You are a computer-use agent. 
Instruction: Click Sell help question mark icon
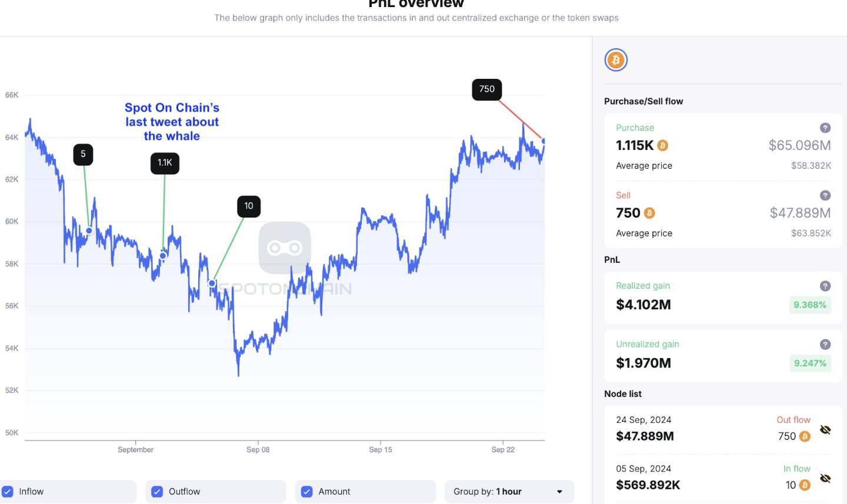[825, 195]
